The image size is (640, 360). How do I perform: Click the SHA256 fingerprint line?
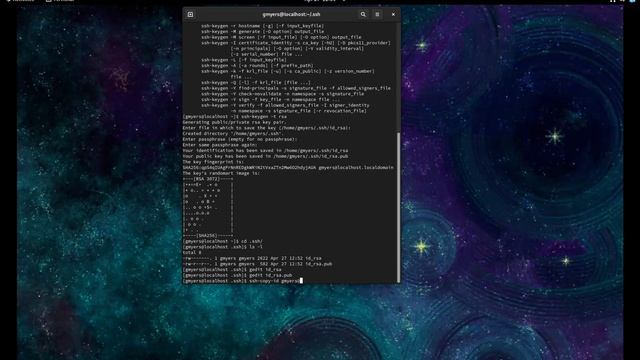tap(288, 168)
